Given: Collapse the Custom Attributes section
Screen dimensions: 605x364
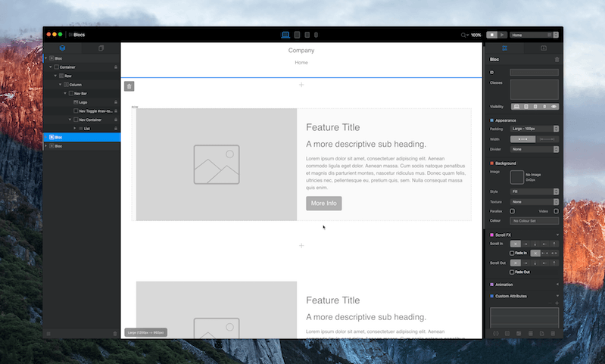Looking at the screenshot, I should coord(557,296).
